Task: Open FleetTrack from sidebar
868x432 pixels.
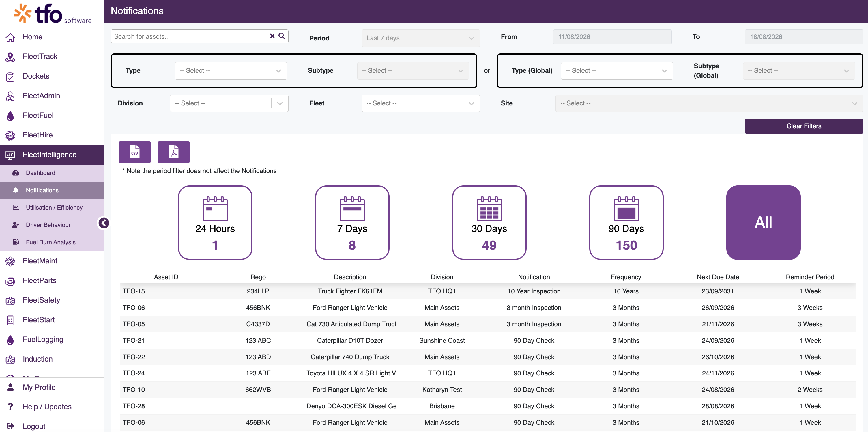Action: pyautogui.click(x=40, y=56)
